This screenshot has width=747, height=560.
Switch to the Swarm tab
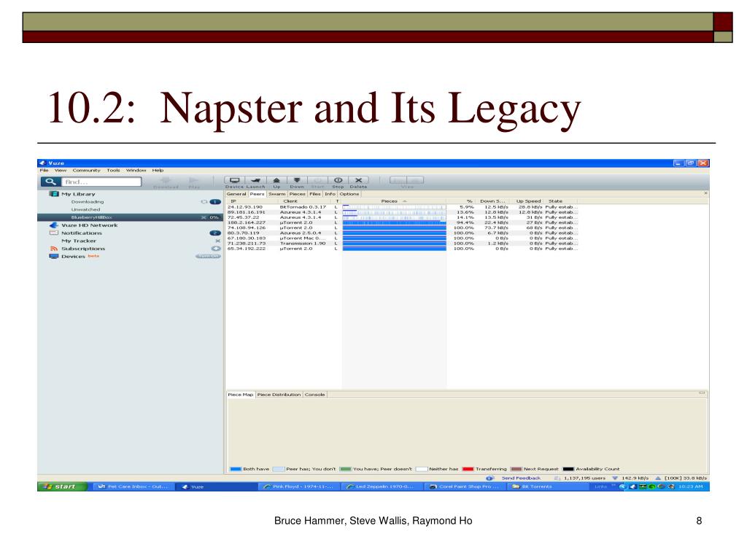coord(276,194)
